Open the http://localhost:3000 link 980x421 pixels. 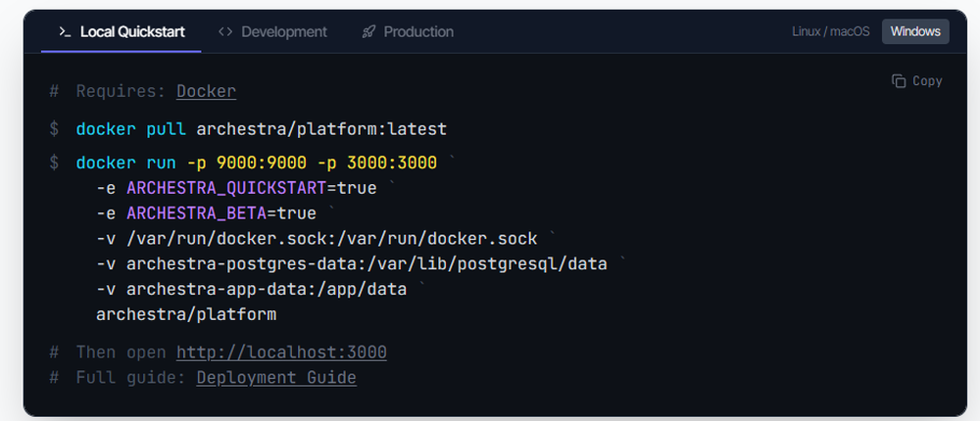pos(281,352)
